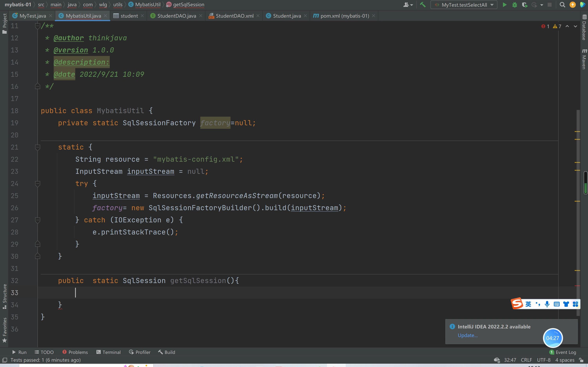Viewport: 588px width, 367px height.
Task: Run with Coverage shield icon
Action: coord(524,5)
